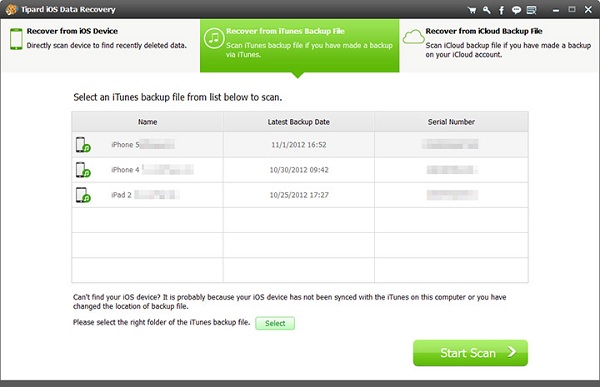Screen dimensions: 600x387
Task: Minimize the Tipard window
Action: (x=556, y=10)
